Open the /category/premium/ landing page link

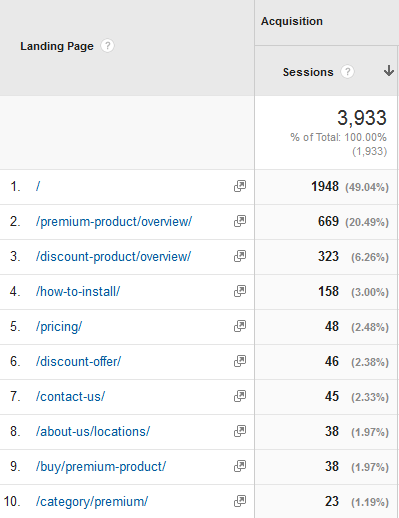pyautogui.click(x=92, y=502)
